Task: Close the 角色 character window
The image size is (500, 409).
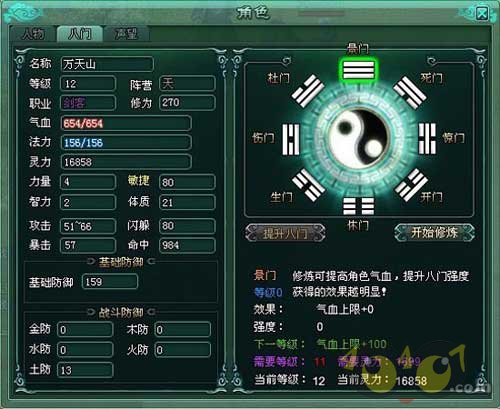Action: (482, 14)
